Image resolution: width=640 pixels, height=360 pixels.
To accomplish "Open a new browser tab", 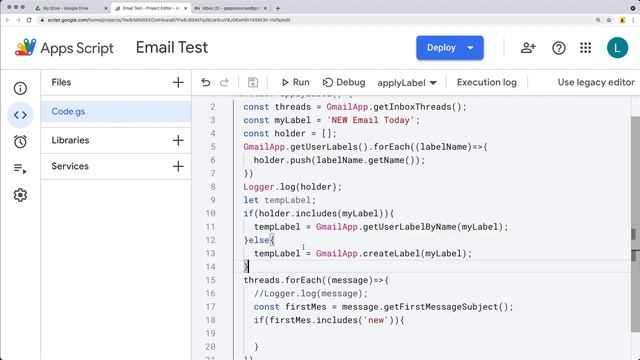I will point(278,8).
